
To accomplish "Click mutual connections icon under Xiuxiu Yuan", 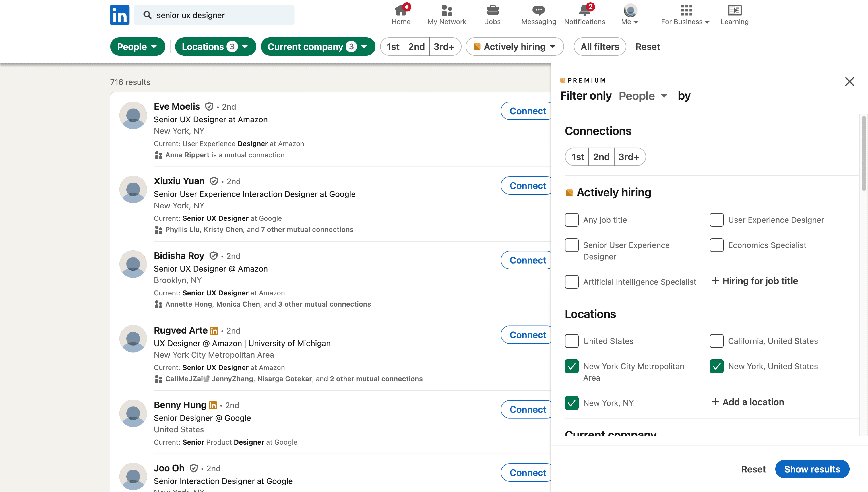I will click(x=158, y=230).
